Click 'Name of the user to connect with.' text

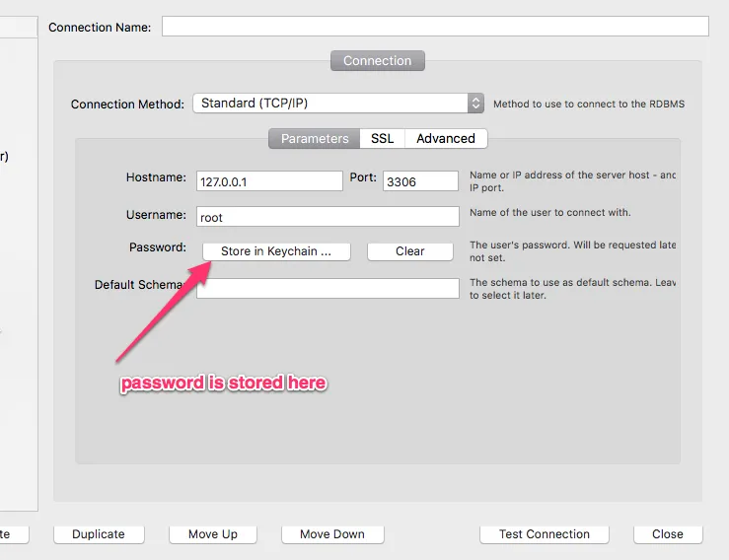550,212
